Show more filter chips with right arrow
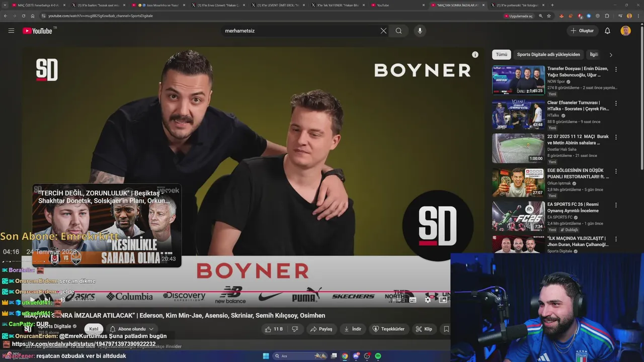 click(x=611, y=55)
